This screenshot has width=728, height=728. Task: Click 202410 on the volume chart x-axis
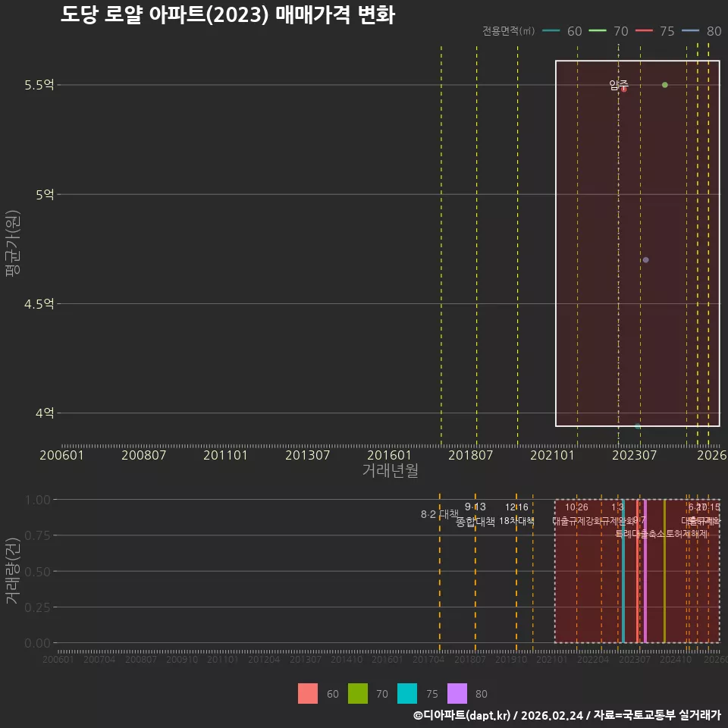(676, 659)
